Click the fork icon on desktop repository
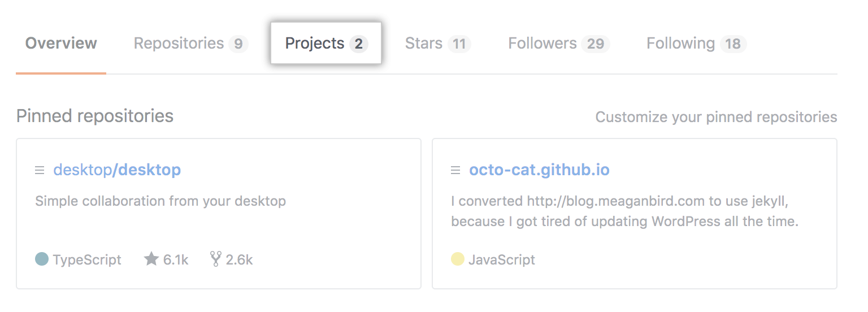Screen dimensions: 868x312 pyautogui.click(x=215, y=259)
